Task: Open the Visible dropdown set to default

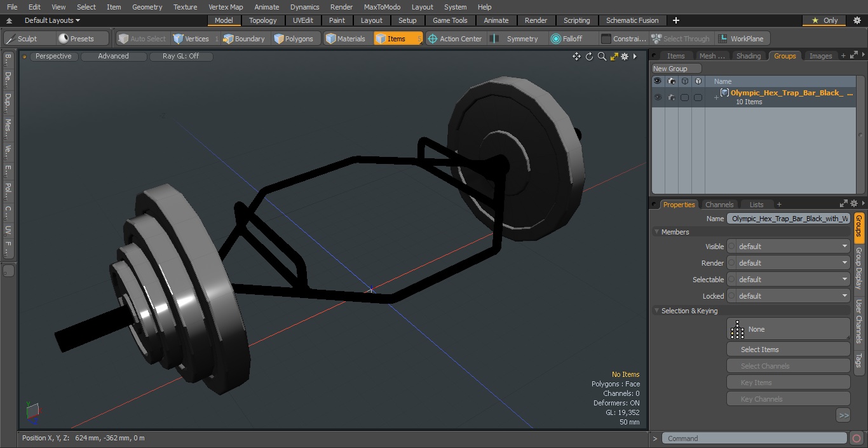Action: tap(788, 247)
